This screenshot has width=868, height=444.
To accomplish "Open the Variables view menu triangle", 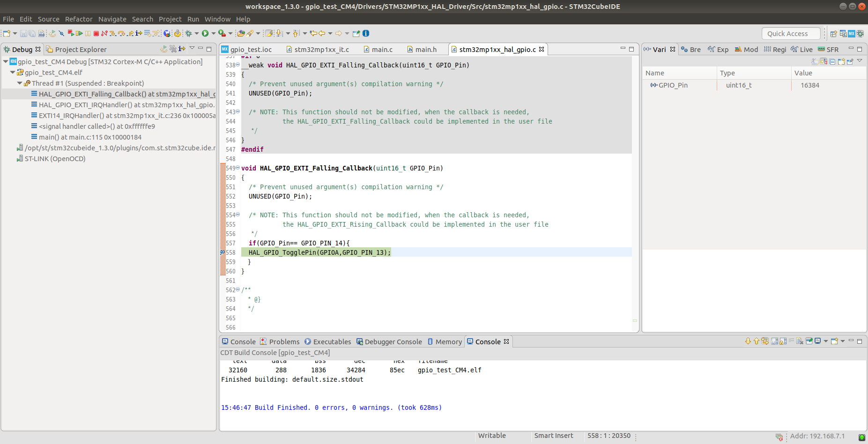I will 860,61.
